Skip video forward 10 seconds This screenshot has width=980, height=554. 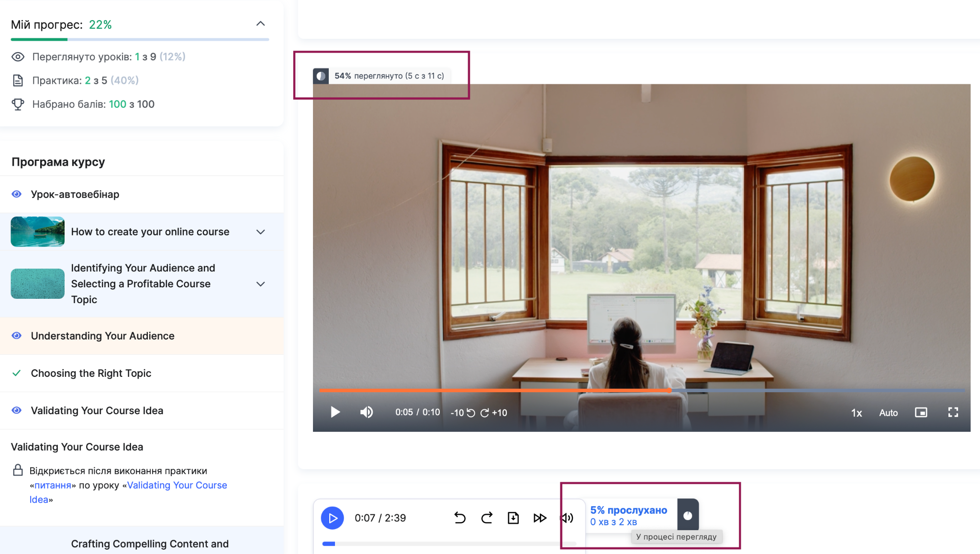[494, 413]
